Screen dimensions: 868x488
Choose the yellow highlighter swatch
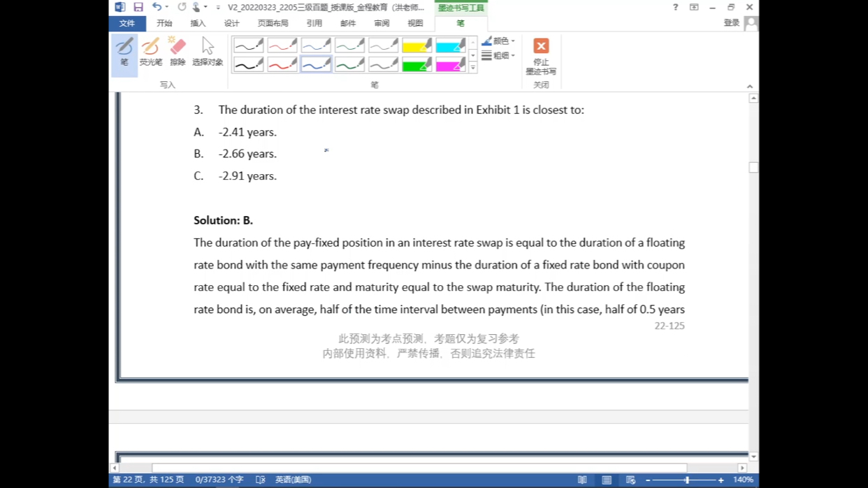[x=417, y=46]
